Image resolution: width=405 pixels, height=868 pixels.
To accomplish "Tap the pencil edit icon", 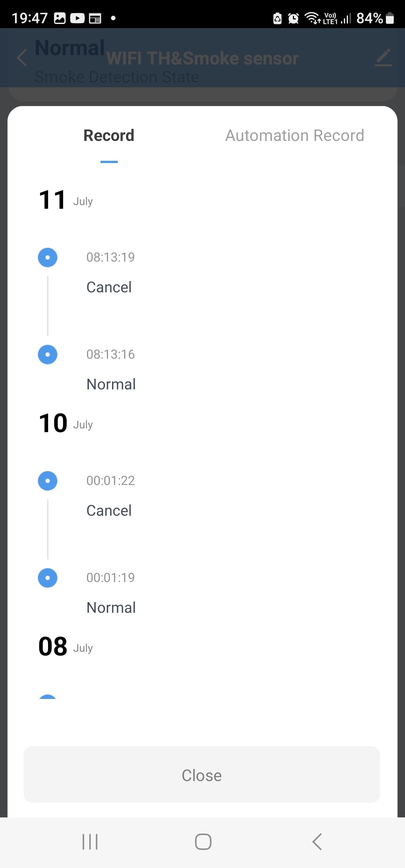I will 383,58.
